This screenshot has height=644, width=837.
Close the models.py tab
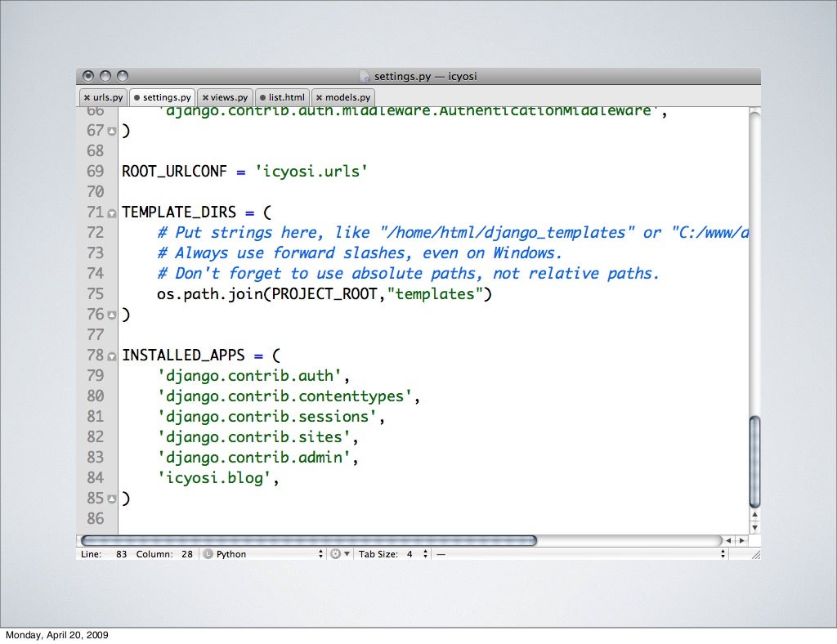(x=319, y=98)
